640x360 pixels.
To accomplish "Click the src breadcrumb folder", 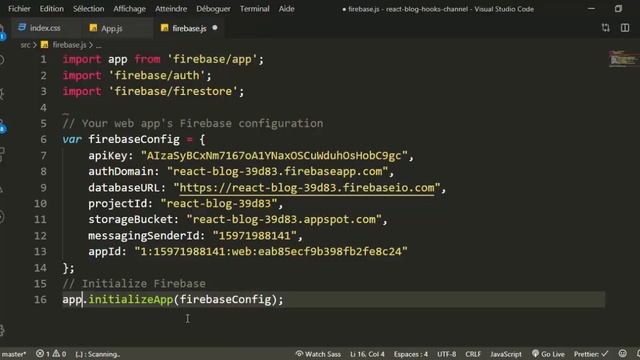I will [x=25, y=45].
